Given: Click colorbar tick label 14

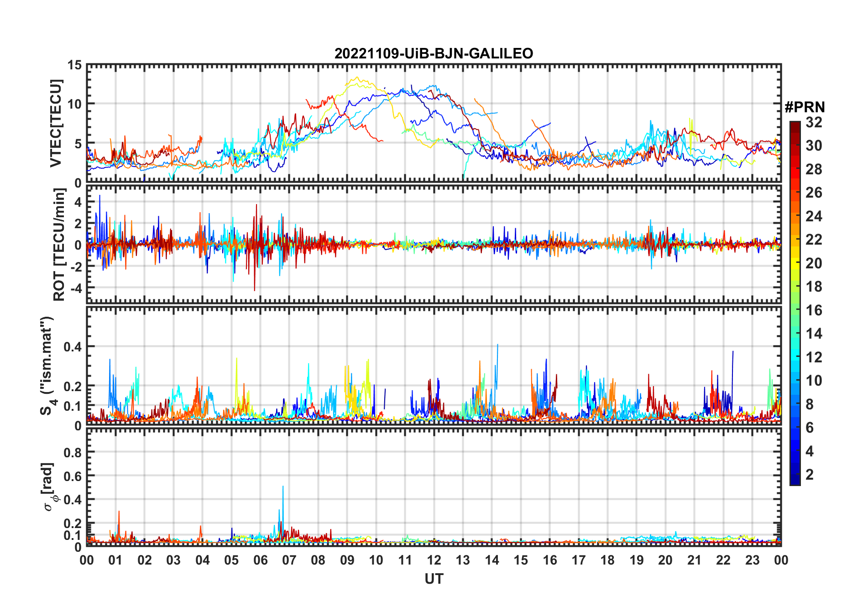Looking at the screenshot, I should [x=814, y=334].
